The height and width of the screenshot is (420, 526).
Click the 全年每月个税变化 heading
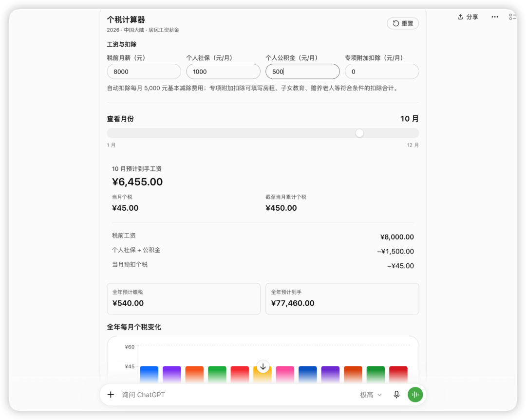[x=134, y=327]
